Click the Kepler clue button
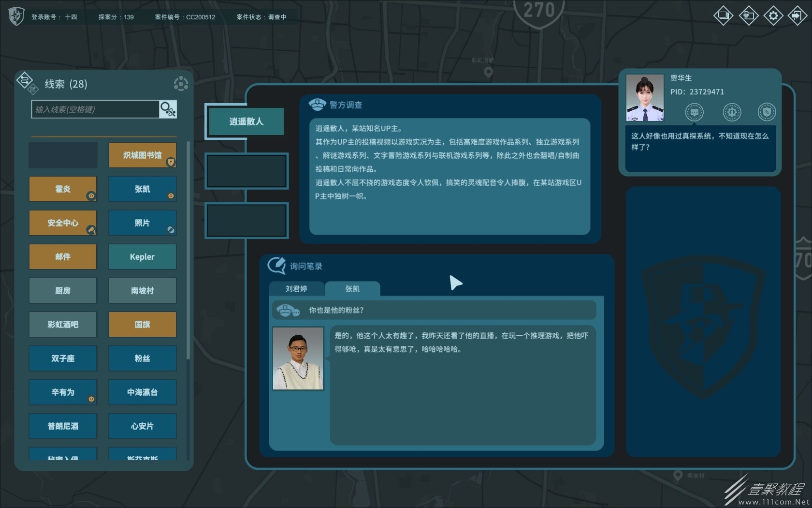Image resolution: width=812 pixels, height=508 pixels. 142,257
